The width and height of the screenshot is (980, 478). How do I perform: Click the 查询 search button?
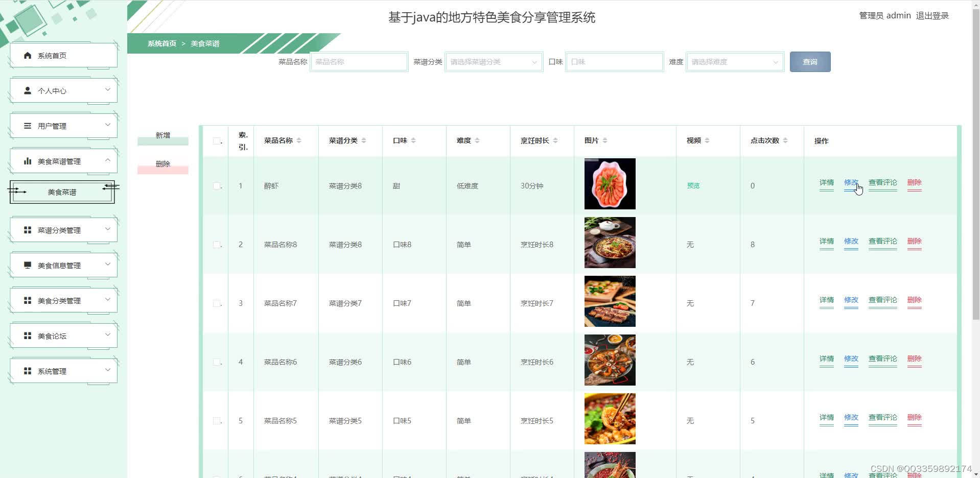[x=810, y=62]
